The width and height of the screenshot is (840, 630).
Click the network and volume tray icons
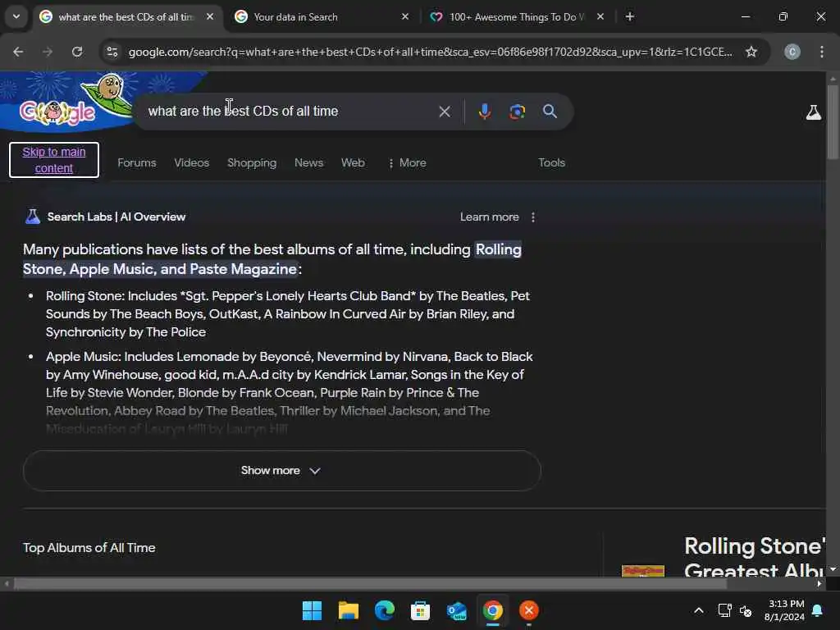point(735,610)
